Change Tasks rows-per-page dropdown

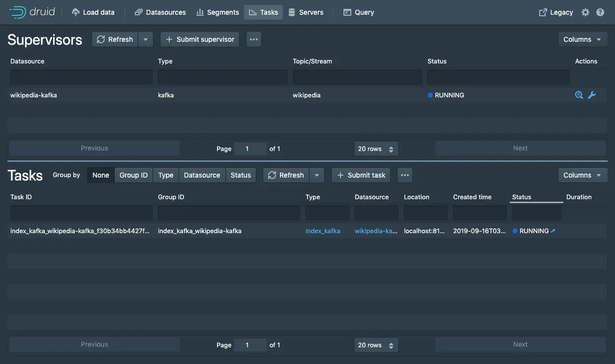pyautogui.click(x=376, y=345)
